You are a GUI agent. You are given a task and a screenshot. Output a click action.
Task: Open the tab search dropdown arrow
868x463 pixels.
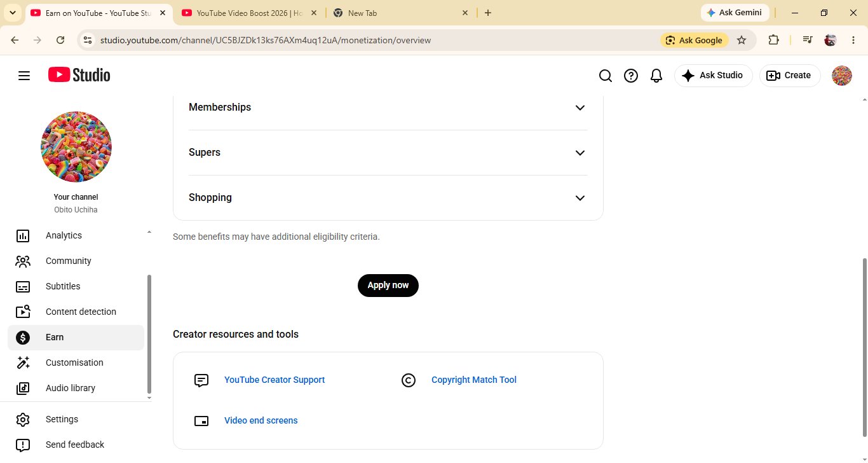click(x=12, y=13)
